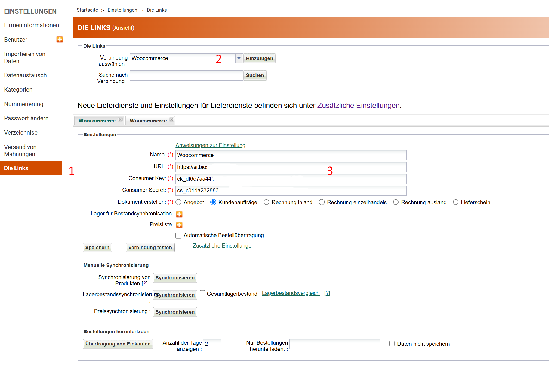Open the Anweisungen zur Einstellung link
The height and width of the screenshot is (392, 549).
click(x=210, y=145)
